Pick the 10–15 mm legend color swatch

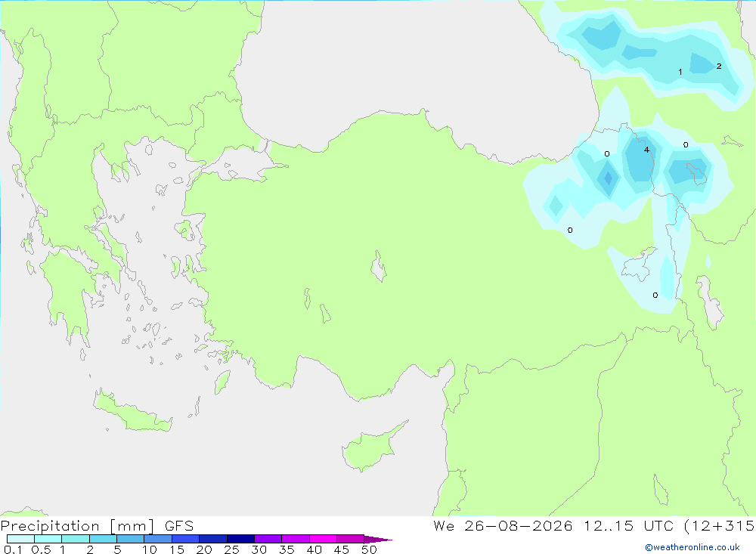(x=158, y=539)
